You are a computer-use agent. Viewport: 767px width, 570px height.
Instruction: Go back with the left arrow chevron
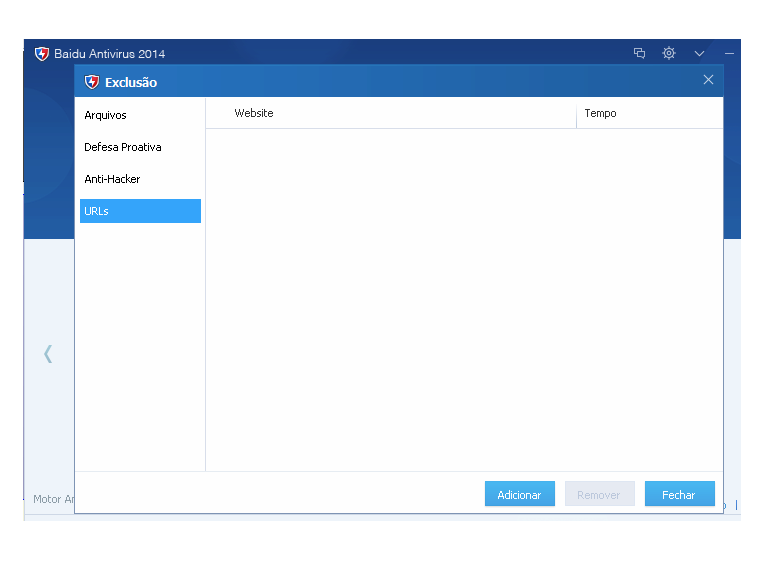click(x=48, y=354)
